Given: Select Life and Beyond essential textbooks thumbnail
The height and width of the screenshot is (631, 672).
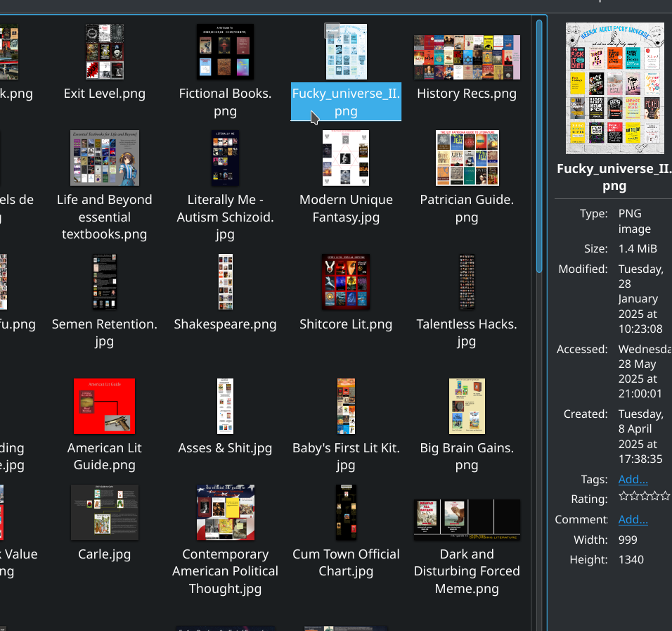Looking at the screenshot, I should point(105,158).
